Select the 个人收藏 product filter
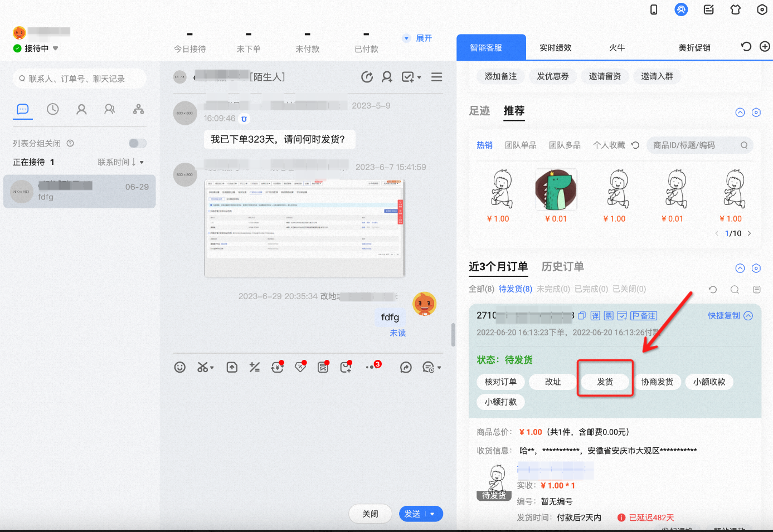The width and height of the screenshot is (773, 532). coord(609,145)
